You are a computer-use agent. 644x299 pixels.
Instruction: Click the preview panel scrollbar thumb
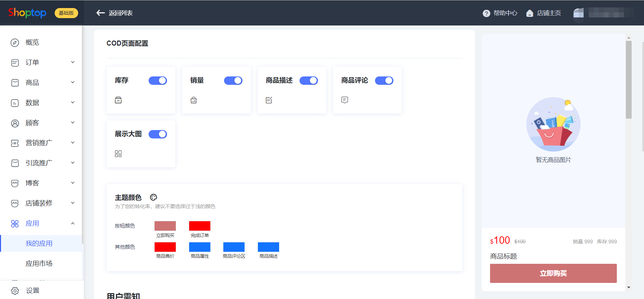[x=629, y=80]
